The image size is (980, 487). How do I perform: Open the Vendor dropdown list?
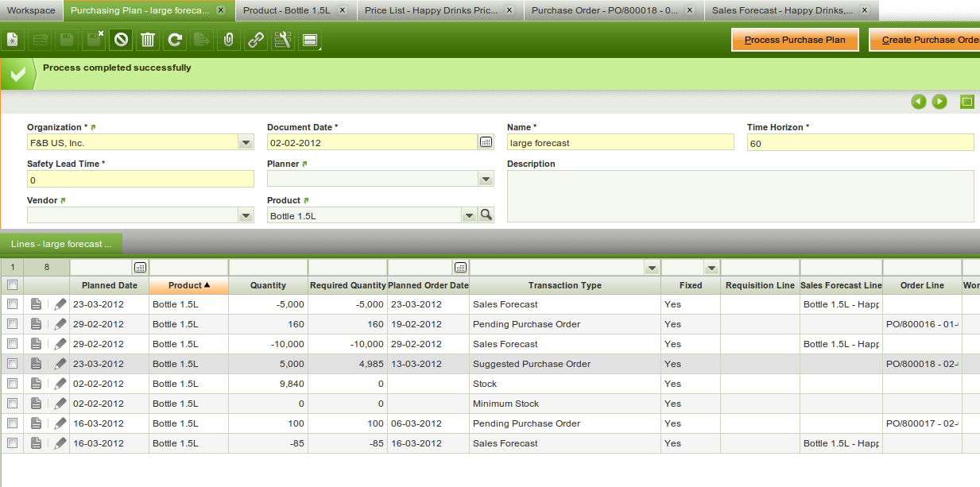tap(246, 216)
